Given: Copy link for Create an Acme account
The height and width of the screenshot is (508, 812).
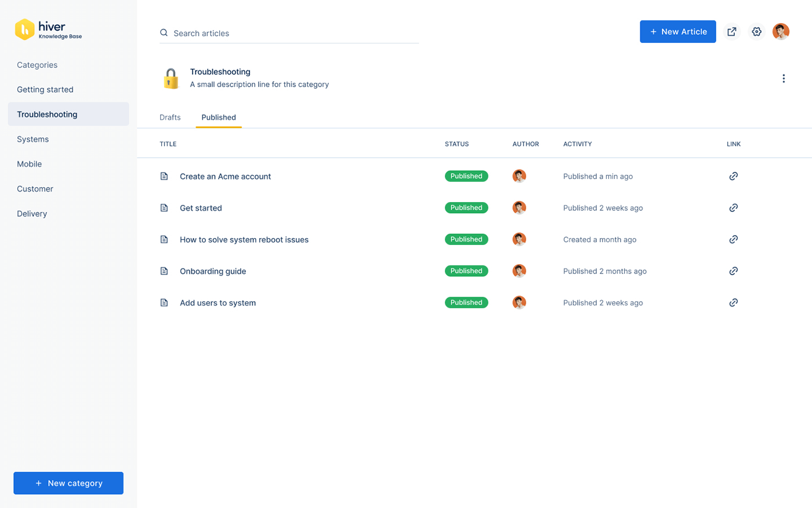Looking at the screenshot, I should [x=734, y=176].
